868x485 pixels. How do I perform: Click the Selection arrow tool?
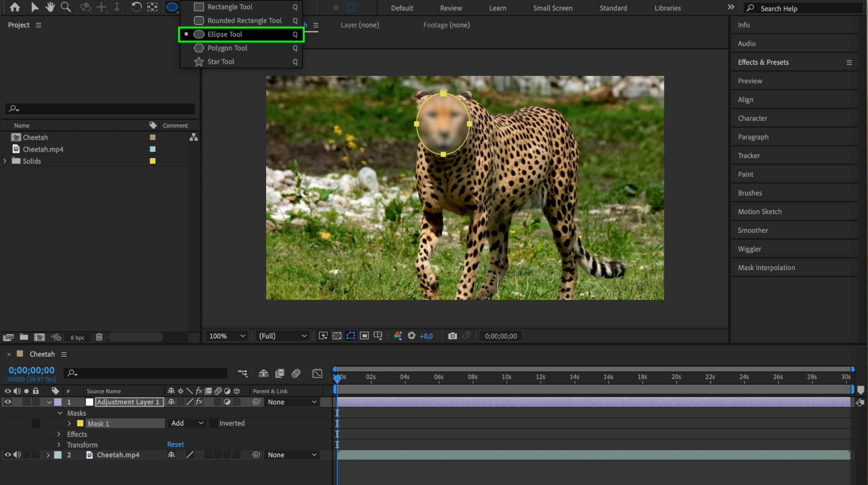(35, 7)
